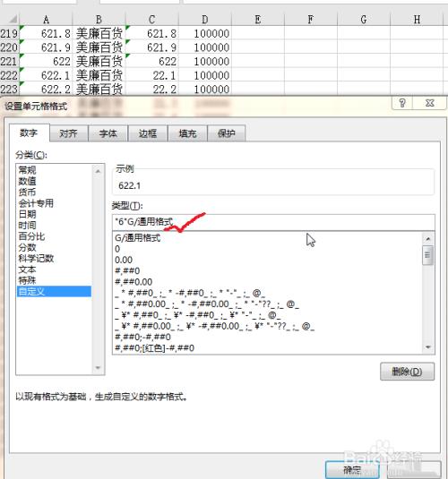
Task: Choose the #,##0;[红色]-#,##0 format
Action: 268,347
